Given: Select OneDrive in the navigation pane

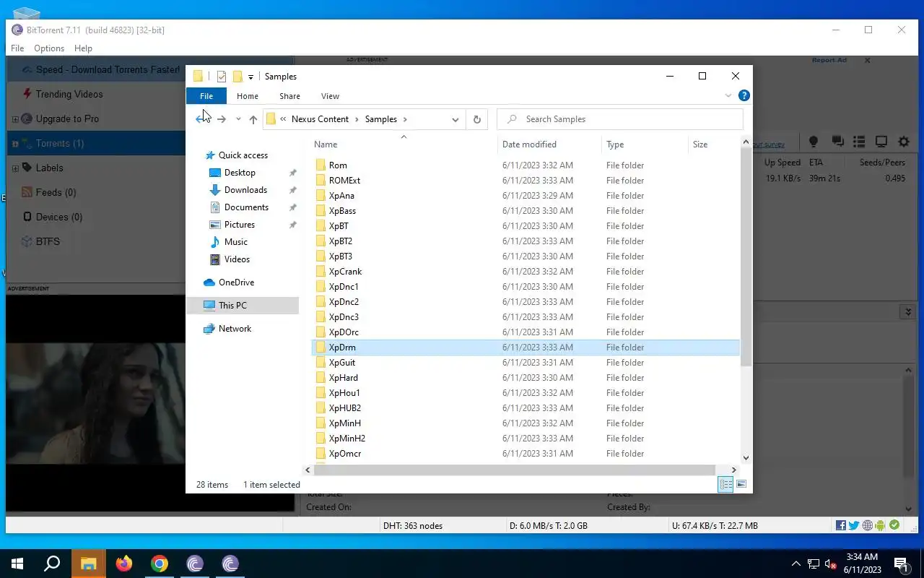Looking at the screenshot, I should tap(236, 282).
